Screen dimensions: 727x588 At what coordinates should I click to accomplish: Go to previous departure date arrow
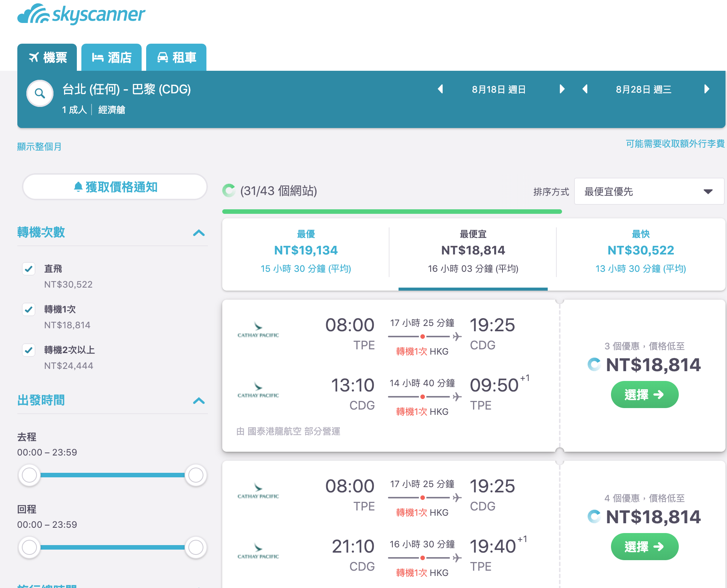coord(440,89)
